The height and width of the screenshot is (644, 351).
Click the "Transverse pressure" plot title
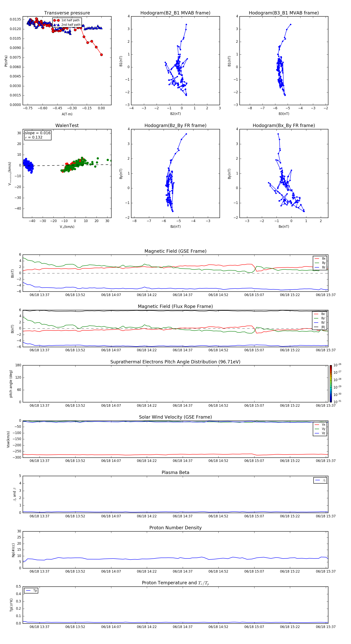tap(67, 13)
